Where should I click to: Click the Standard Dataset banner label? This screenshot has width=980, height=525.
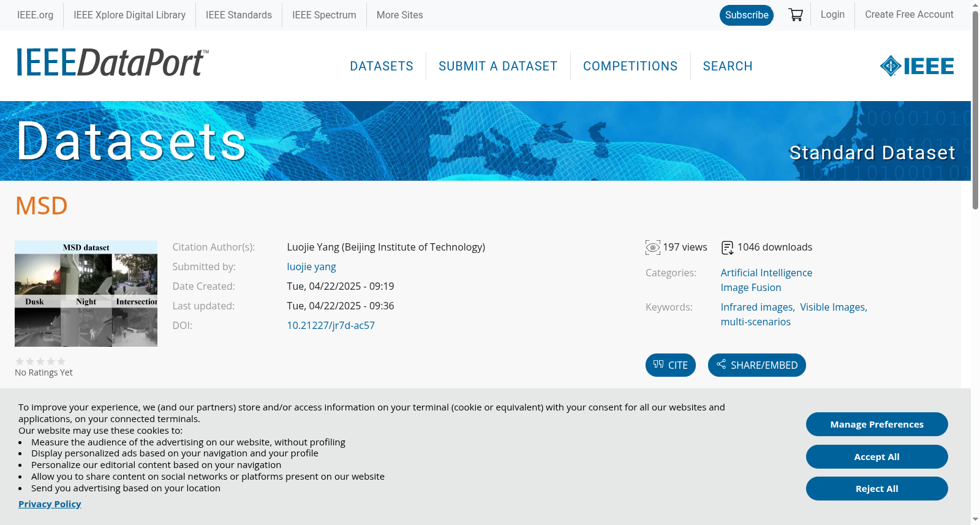[872, 153]
